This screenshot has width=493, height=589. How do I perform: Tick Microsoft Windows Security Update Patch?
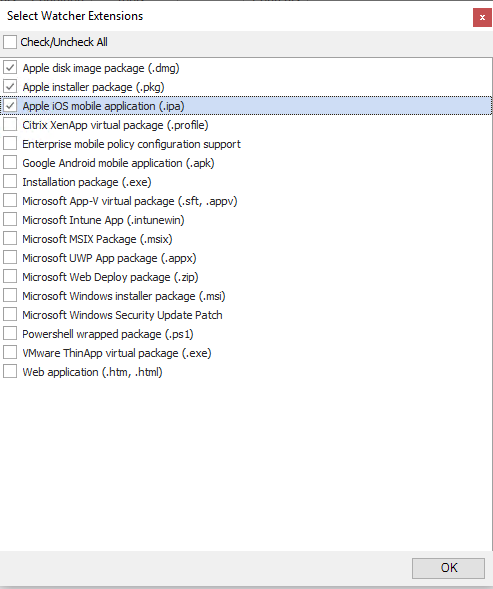point(10,314)
